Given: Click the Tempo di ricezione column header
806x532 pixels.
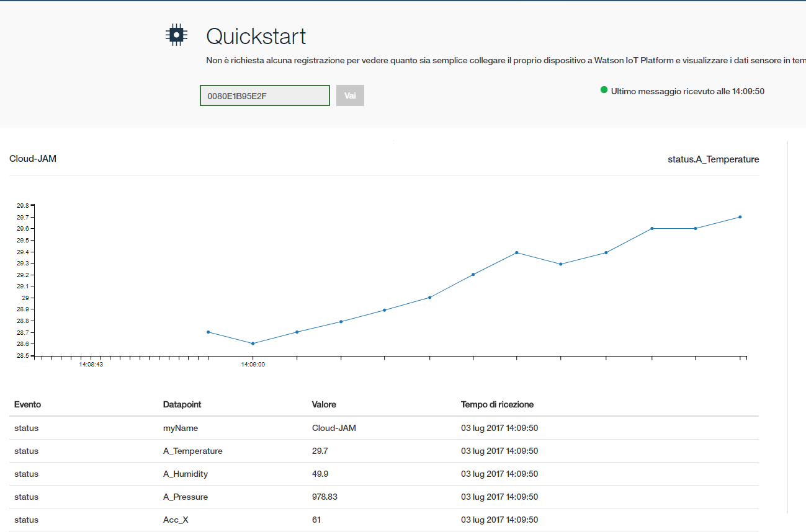Looking at the screenshot, I should click(497, 404).
